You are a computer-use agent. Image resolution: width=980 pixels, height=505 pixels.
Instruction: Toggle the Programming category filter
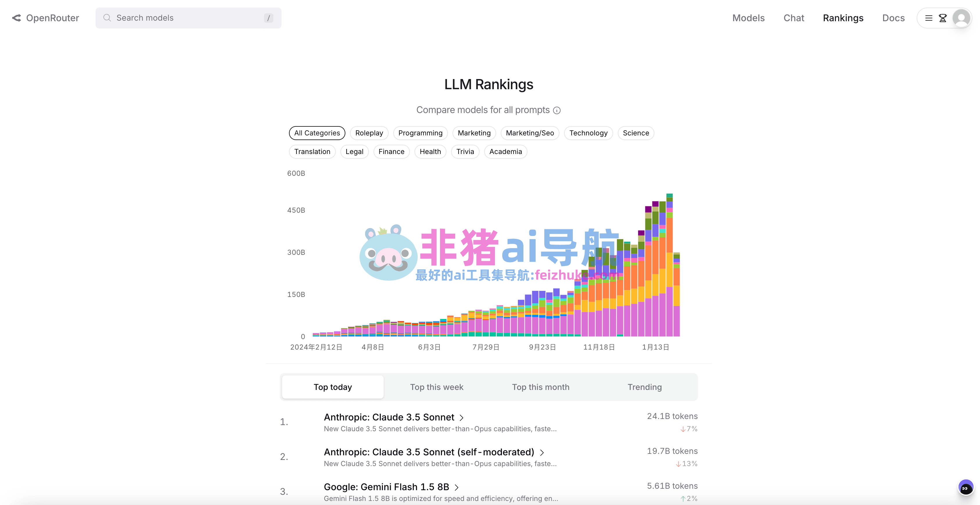pos(420,133)
